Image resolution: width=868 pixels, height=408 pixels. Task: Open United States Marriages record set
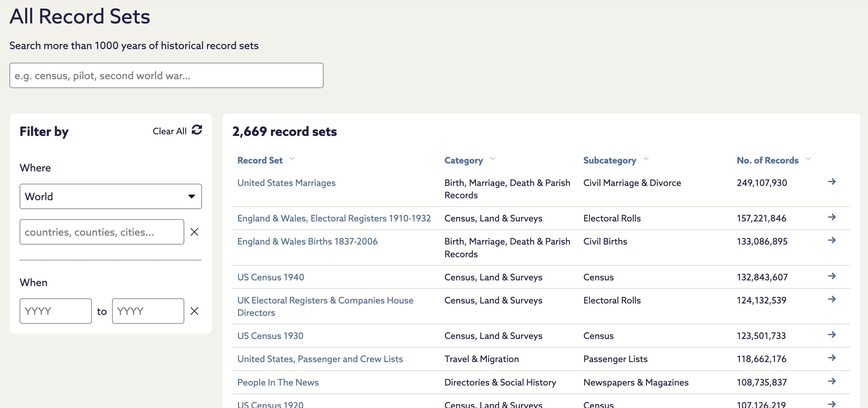(x=286, y=183)
